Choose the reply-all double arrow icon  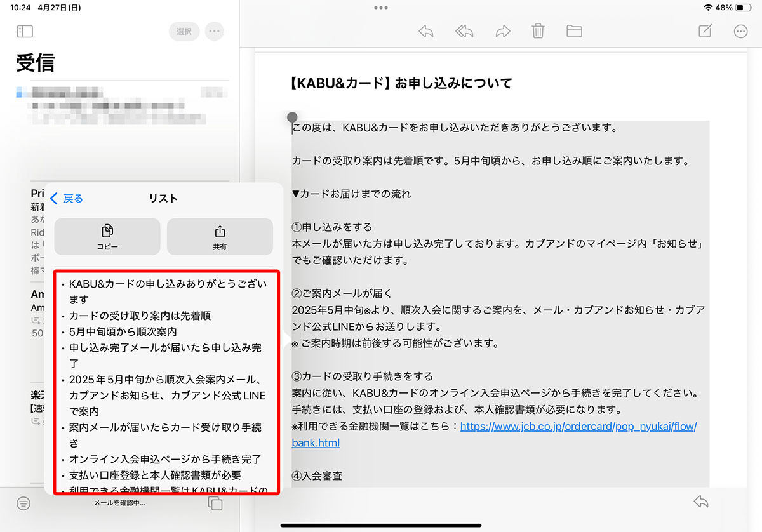[x=464, y=31]
